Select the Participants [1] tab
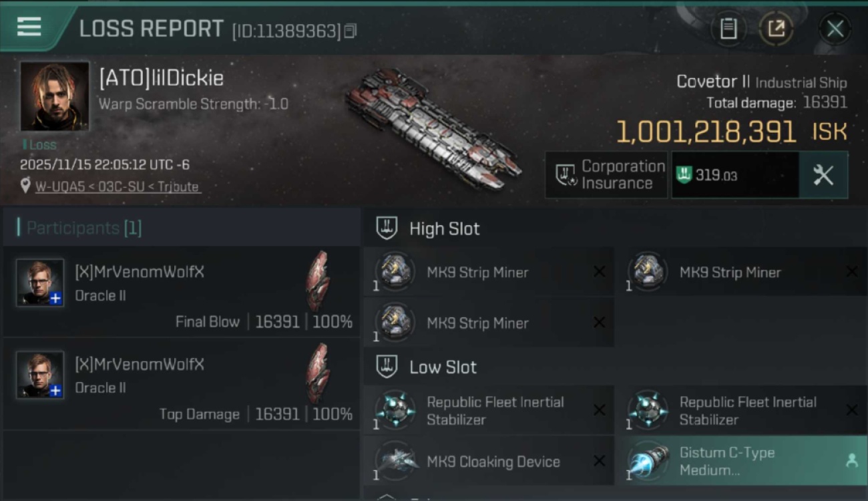 pos(83,228)
